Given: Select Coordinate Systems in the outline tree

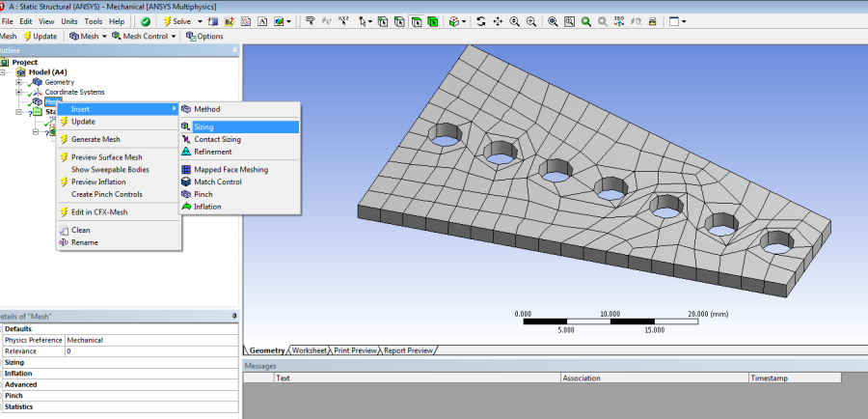Looking at the screenshot, I should click(x=74, y=92).
